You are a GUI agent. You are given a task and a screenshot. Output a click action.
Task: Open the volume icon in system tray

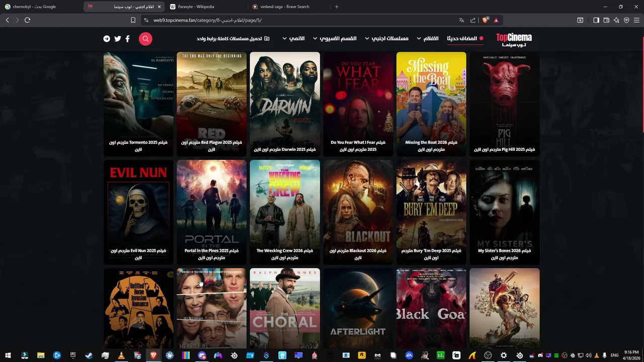pos(588,355)
